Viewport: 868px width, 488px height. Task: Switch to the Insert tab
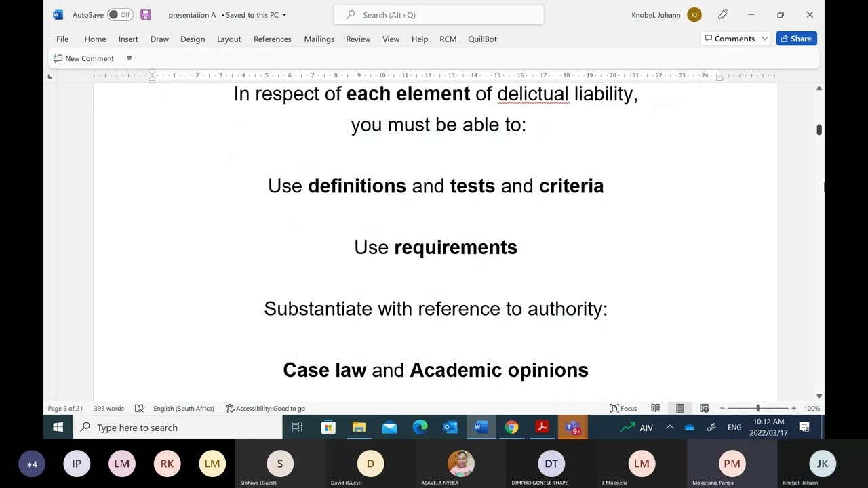click(x=128, y=39)
